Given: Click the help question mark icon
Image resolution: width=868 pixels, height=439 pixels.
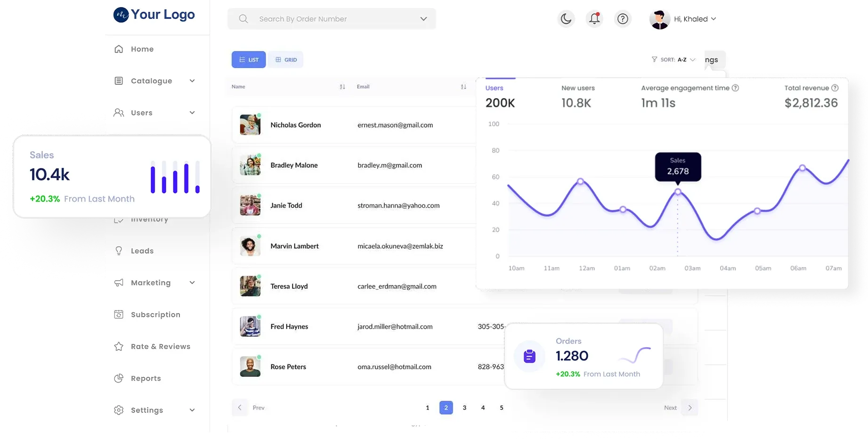Looking at the screenshot, I should click(x=623, y=19).
